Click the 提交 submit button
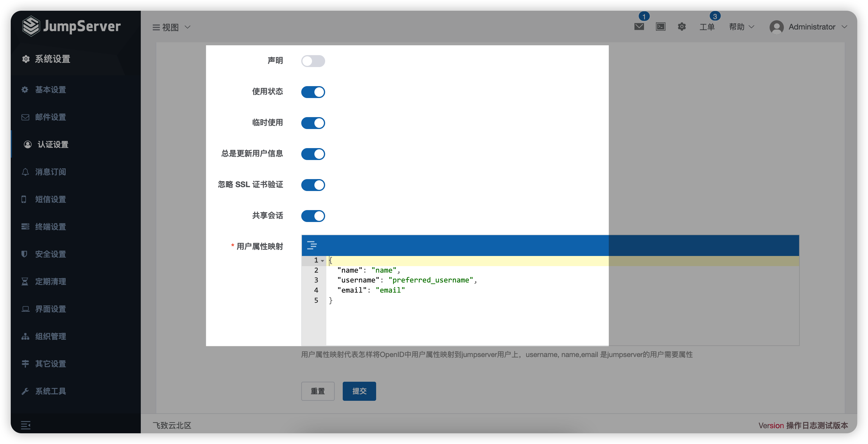This screenshot has width=868, height=444. 359,391
